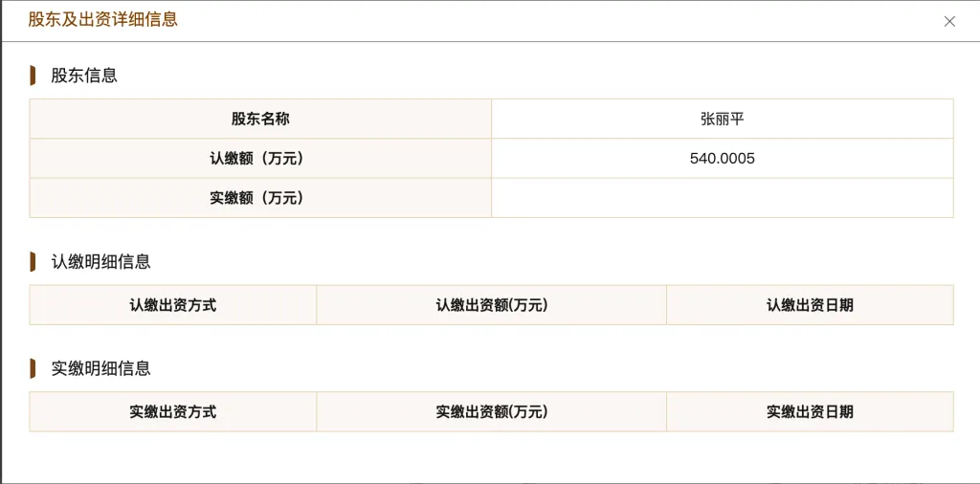Click the brown marker beside 实缴明细信息
Image resolution: width=980 pixels, height=484 pixels.
pos(33,368)
